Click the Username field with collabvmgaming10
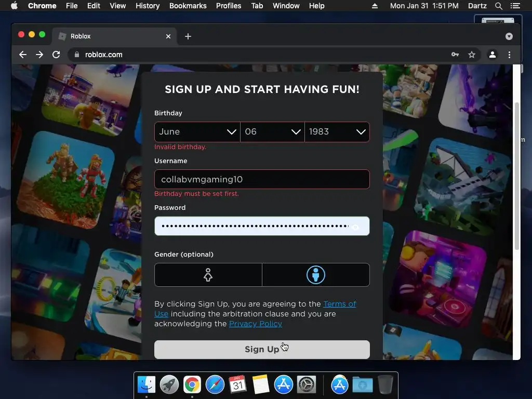 (262, 179)
